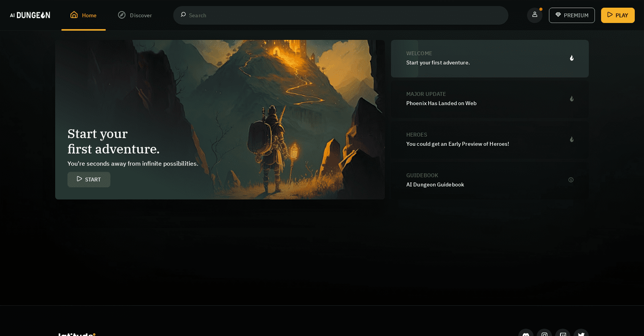Click the magnifier icon in the search bar

[183, 15]
